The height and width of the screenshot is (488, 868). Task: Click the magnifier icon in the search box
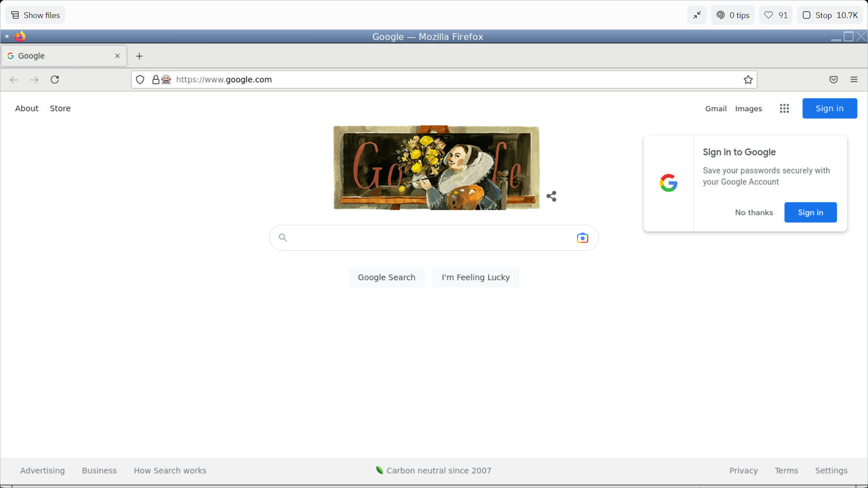[283, 238]
